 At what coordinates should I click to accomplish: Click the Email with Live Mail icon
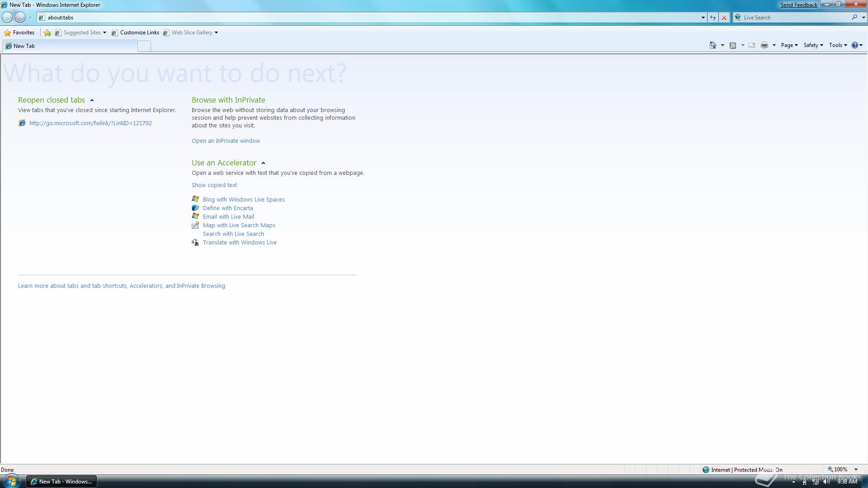click(x=195, y=216)
